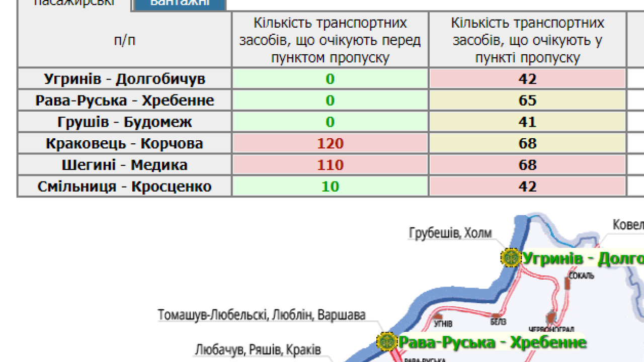644x362 pixels.
Task: Click Грушів - Будомеж row name in table
Action: pyautogui.click(x=124, y=122)
